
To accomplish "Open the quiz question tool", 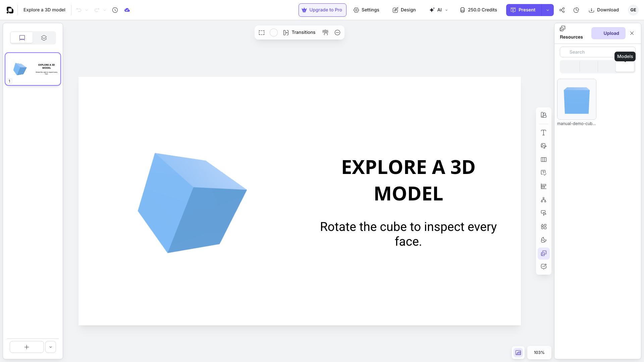I will click(544, 173).
